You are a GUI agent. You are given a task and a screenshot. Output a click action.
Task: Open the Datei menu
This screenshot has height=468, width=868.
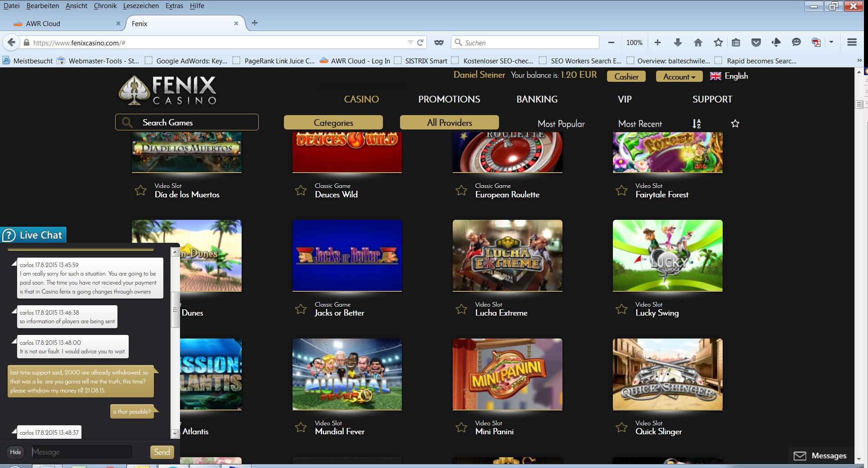[x=11, y=6]
